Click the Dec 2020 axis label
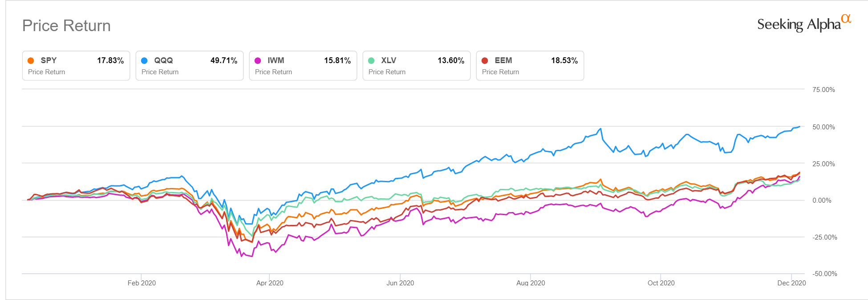868x300 pixels. pyautogui.click(x=791, y=283)
